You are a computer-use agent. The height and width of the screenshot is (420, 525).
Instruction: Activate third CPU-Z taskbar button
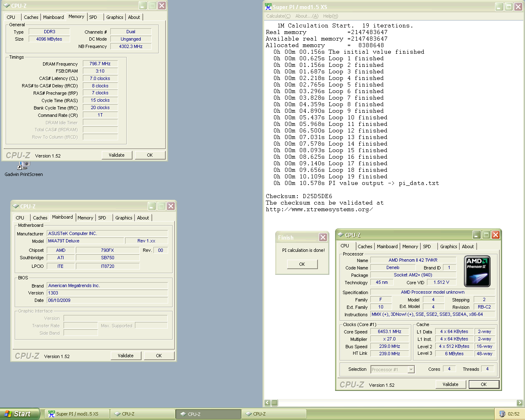[x=274, y=414]
